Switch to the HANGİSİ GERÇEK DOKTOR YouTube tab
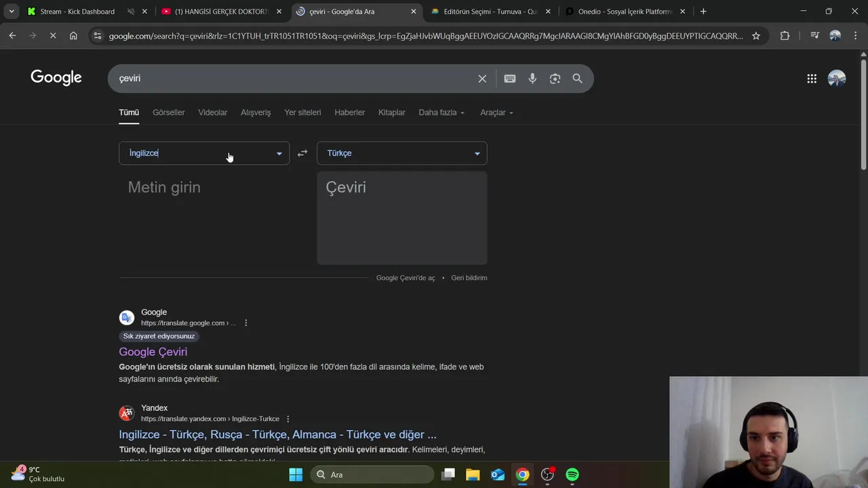 coord(222,12)
